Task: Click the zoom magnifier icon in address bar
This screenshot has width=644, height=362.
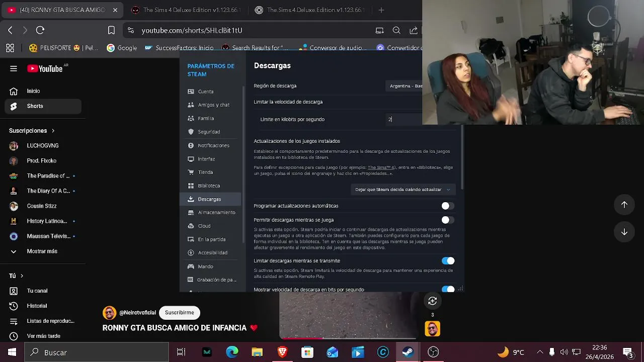Action: 396,30
